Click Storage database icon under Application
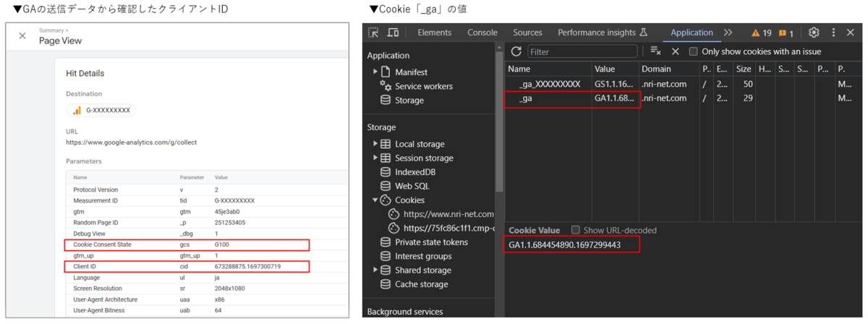The width and height of the screenshot is (868, 324). 386,101
